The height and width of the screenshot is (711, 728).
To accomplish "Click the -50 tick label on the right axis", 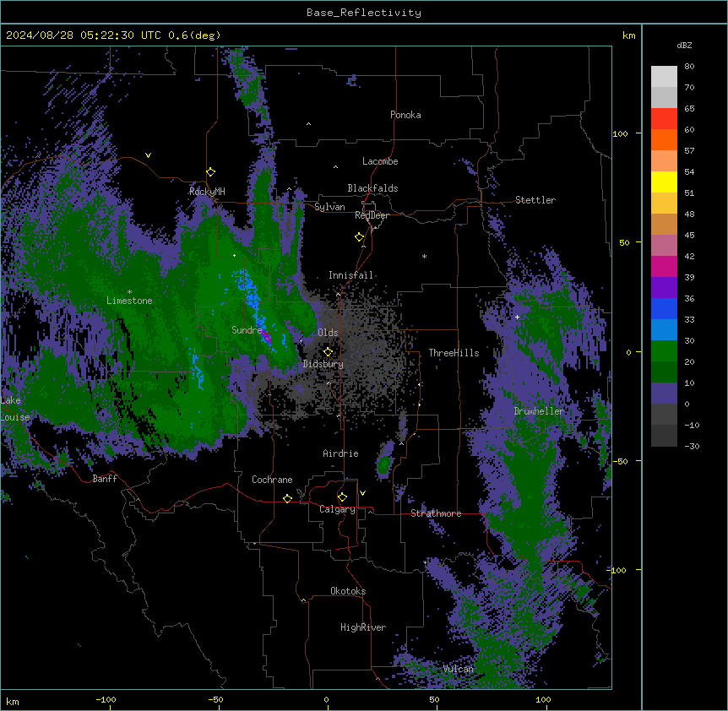I will coord(620,461).
